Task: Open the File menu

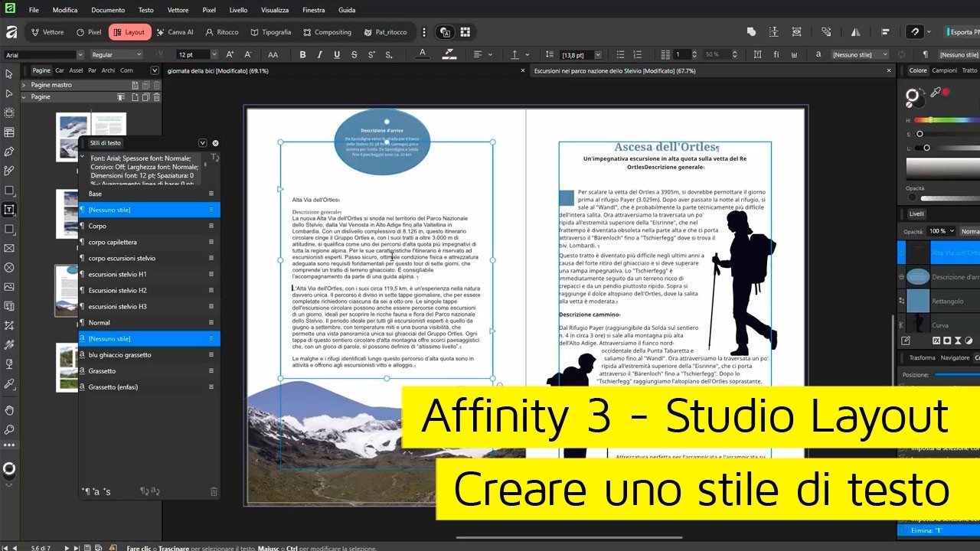Action: point(34,10)
